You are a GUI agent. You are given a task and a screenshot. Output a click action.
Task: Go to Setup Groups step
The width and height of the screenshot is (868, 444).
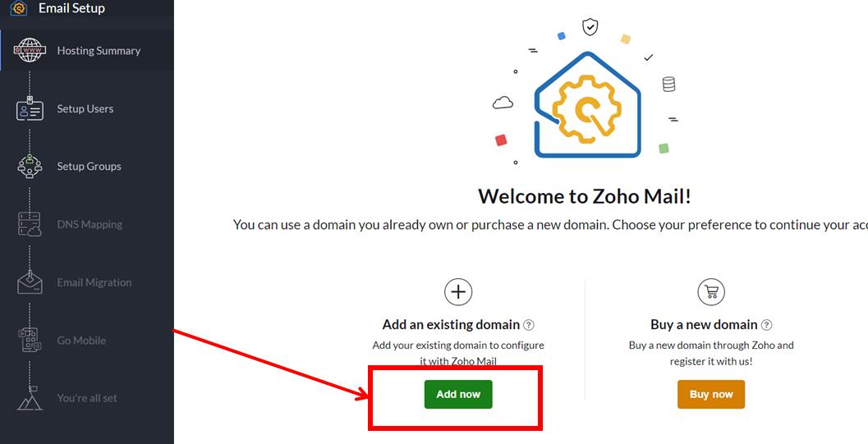pyautogui.click(x=89, y=167)
